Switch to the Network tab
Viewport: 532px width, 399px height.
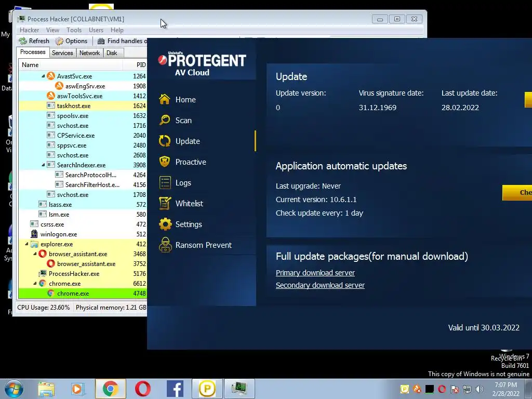(89, 53)
